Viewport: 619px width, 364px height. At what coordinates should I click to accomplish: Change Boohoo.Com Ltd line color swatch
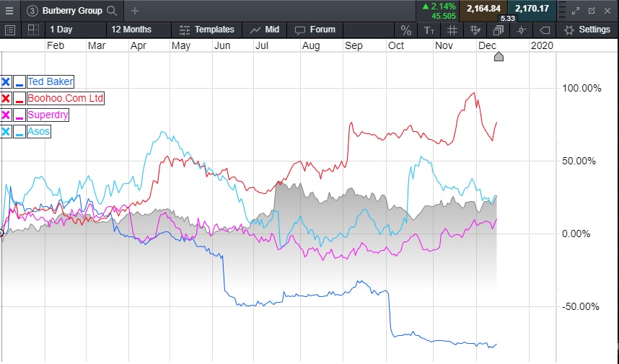19,99
